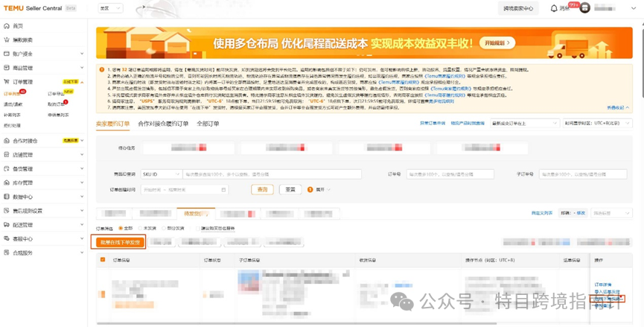Click the 订单详情 link in first row
Viewport: 644px width, 327px height.
602,285
